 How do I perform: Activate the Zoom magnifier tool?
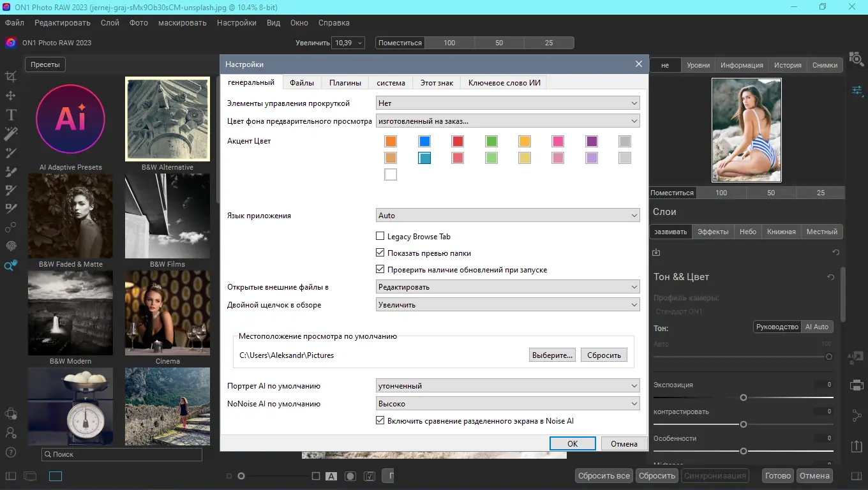(11, 265)
